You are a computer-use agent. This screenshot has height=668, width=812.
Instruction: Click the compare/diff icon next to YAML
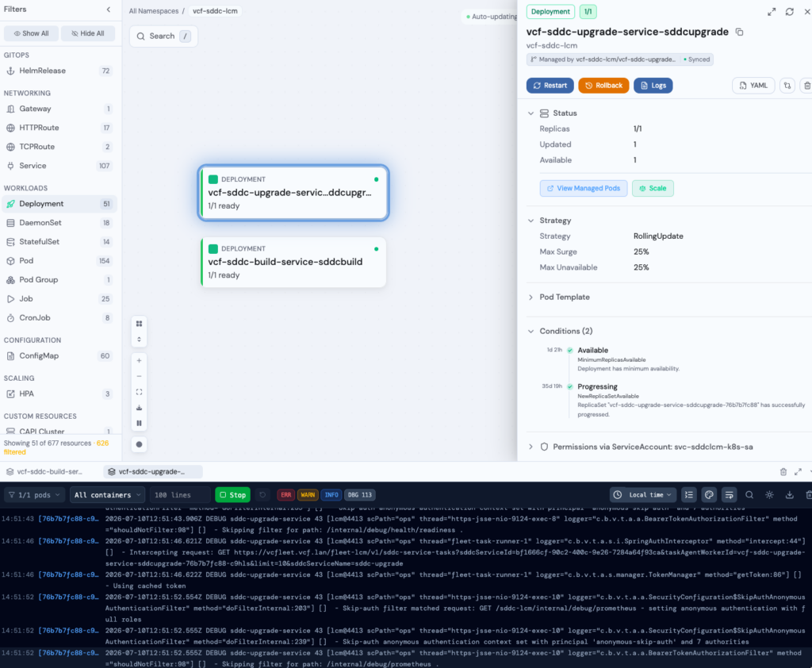787,86
